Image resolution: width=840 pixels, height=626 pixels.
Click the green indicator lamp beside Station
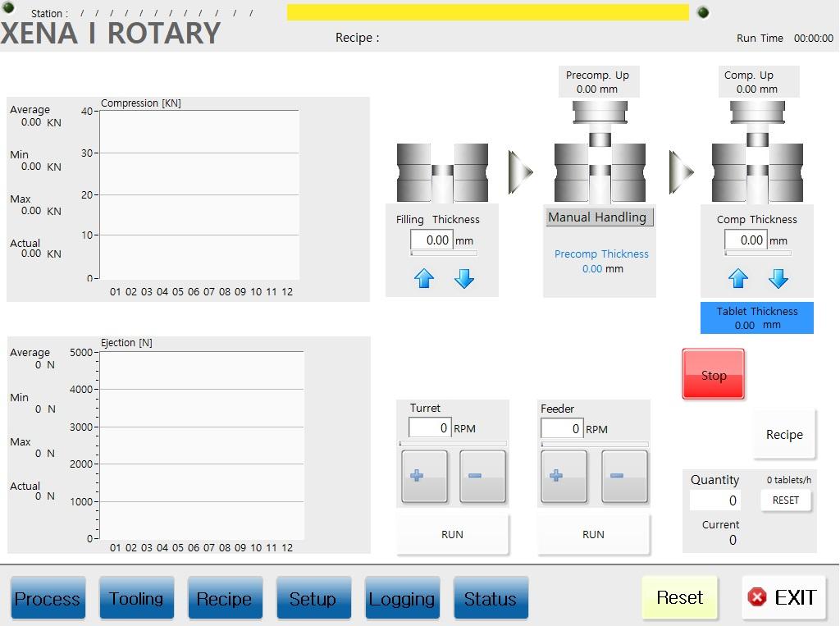pyautogui.click(x=9, y=7)
